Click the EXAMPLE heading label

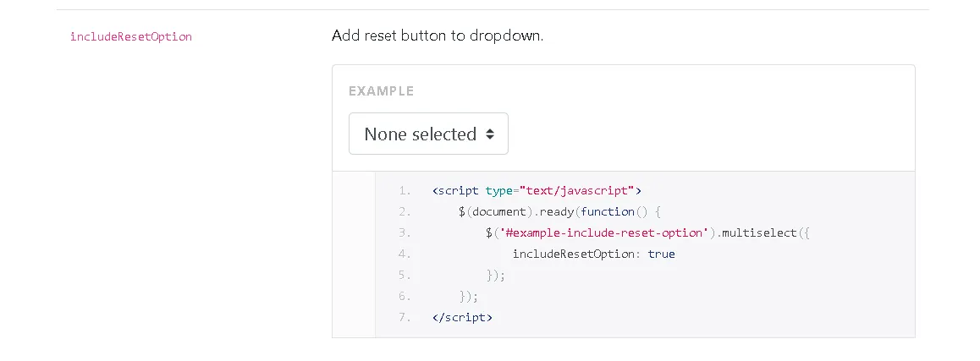[381, 90]
